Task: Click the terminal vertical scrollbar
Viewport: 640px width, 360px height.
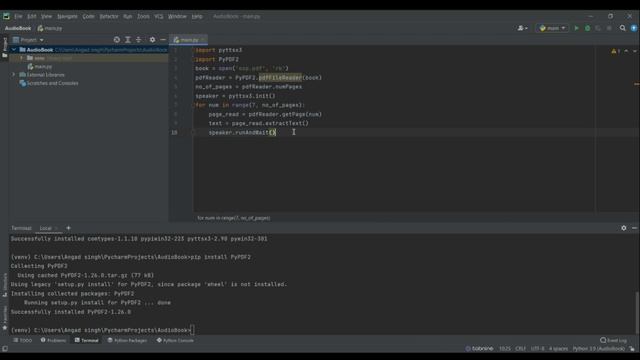Action: [636, 312]
